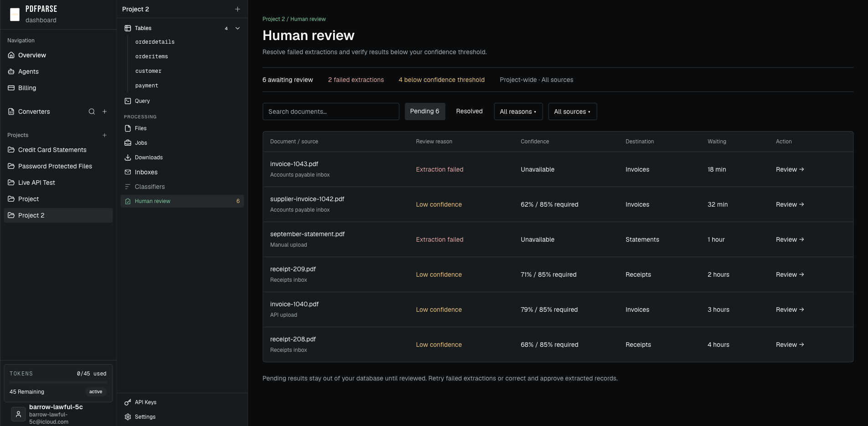Click the 6 awaiting review summary

288,80
